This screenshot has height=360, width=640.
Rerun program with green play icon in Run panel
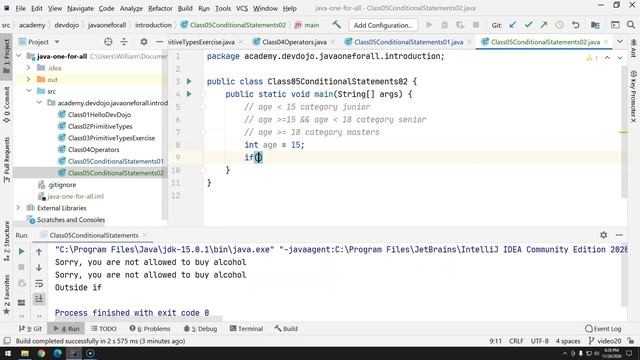(22, 251)
